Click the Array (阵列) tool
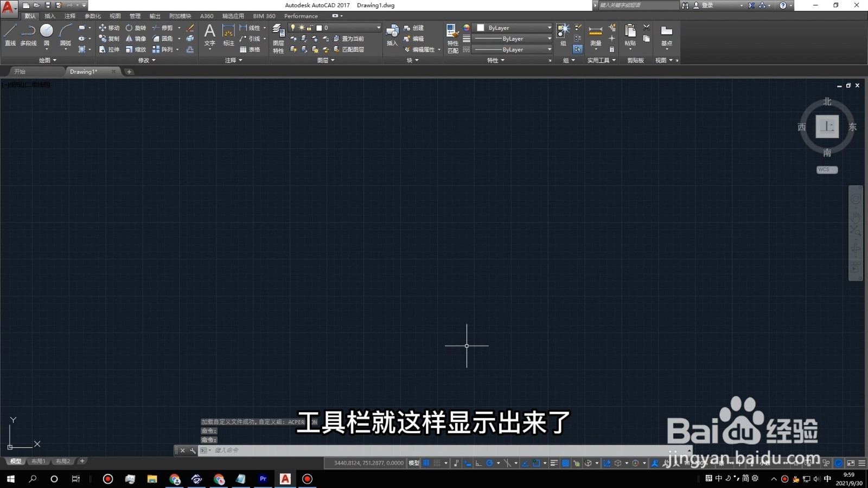This screenshot has height=488, width=868. point(162,49)
